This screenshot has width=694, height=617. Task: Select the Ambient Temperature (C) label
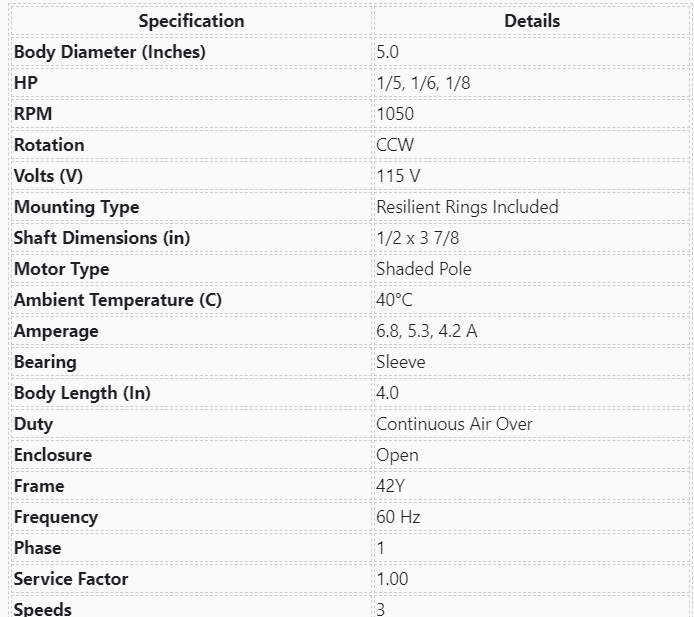118,300
